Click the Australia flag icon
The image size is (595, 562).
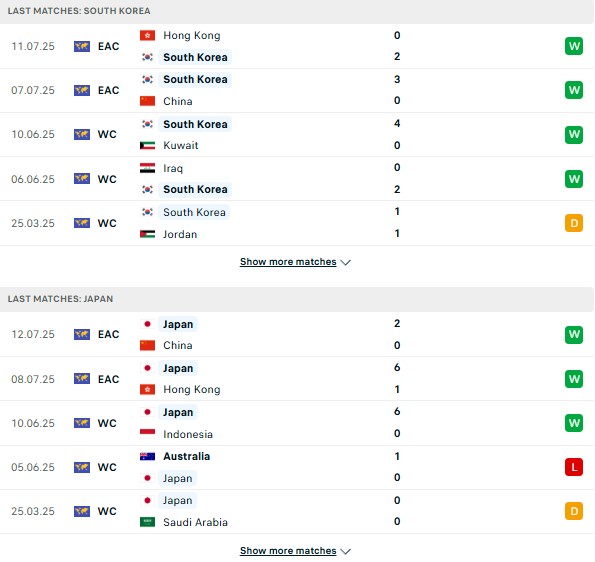tap(147, 457)
